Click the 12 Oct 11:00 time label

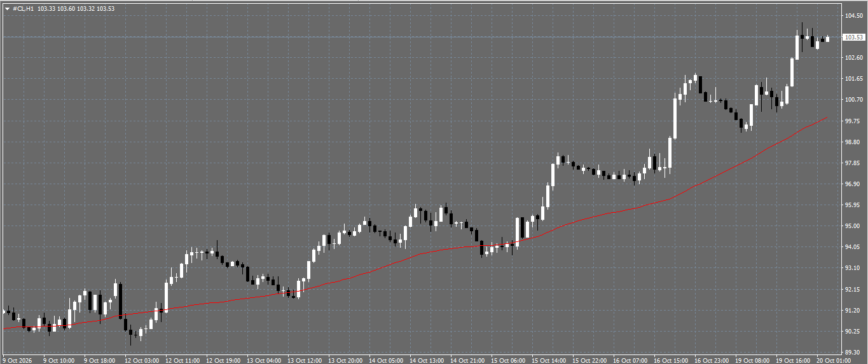click(x=184, y=360)
